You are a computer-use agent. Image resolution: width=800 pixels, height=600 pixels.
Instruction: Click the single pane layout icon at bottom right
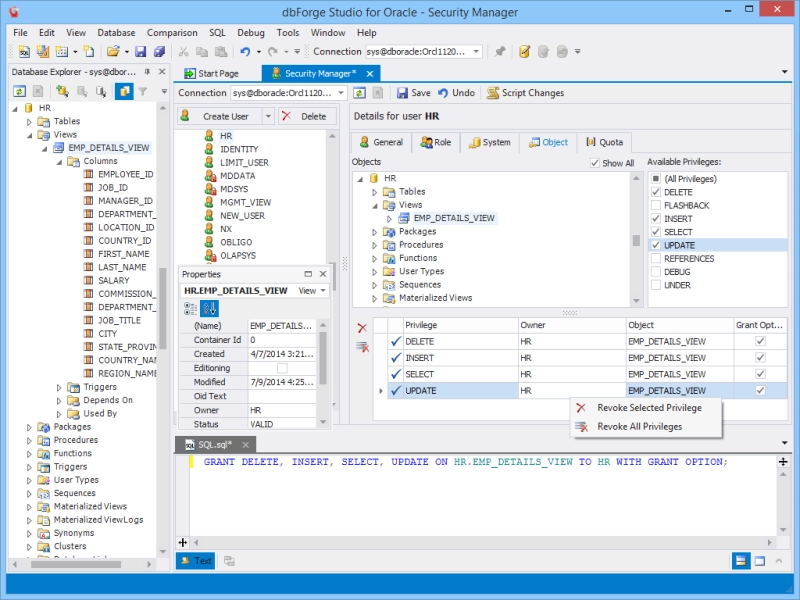[760, 561]
